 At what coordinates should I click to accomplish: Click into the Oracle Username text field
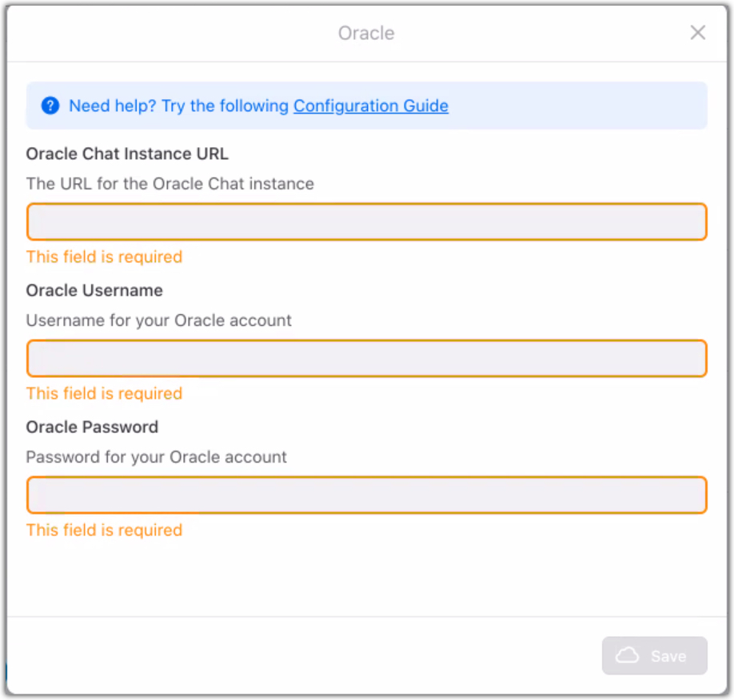(366, 359)
